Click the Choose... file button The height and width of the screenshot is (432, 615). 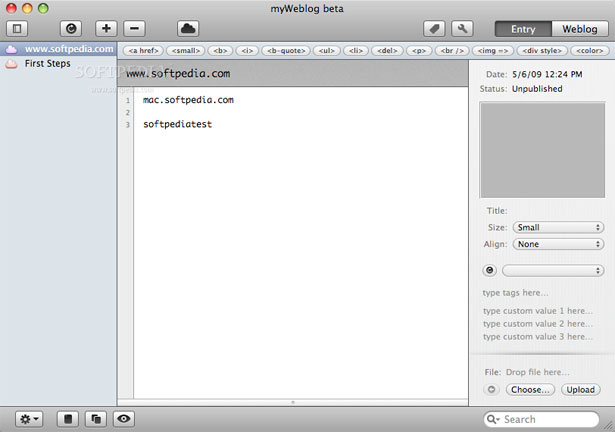click(x=530, y=390)
